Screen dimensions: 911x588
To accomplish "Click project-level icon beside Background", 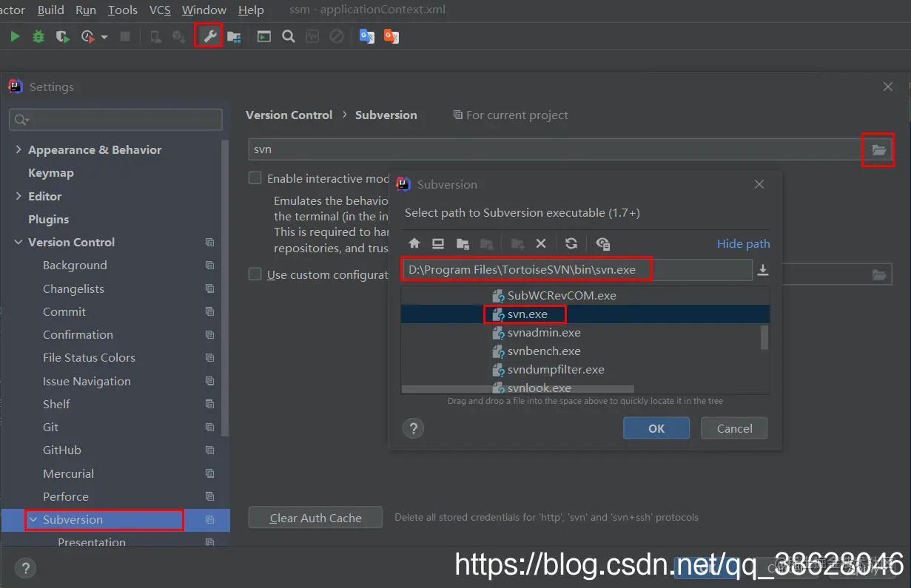I will pyautogui.click(x=210, y=266).
